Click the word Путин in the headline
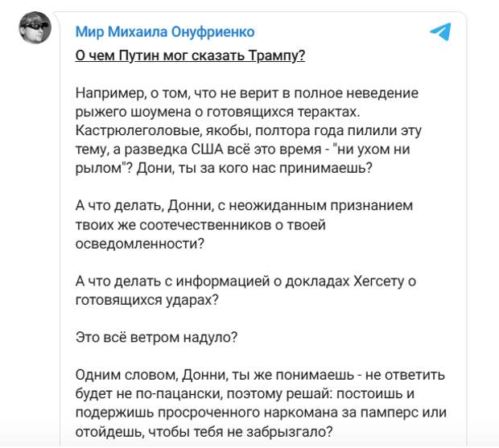Screen dimensions: 499x448 coord(138,55)
